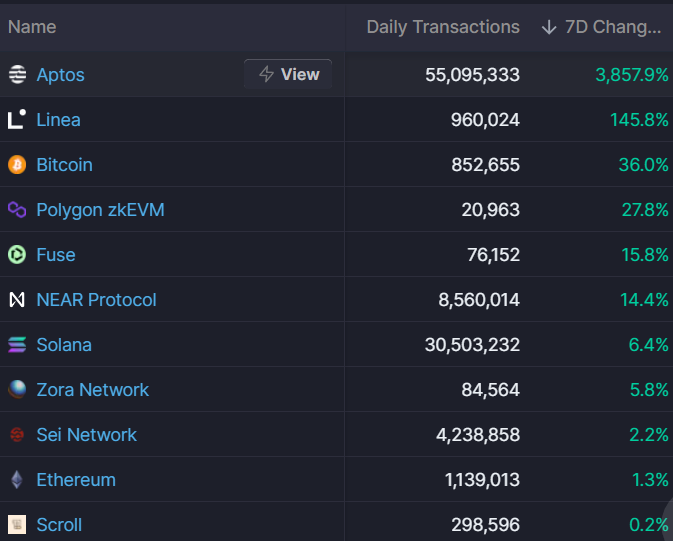Open the Scroll chain link
The height and width of the screenshot is (541, 673).
[x=59, y=525]
